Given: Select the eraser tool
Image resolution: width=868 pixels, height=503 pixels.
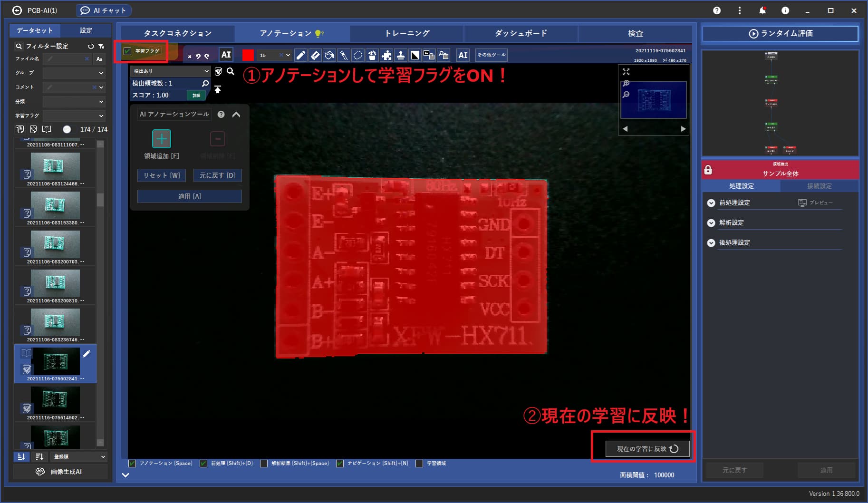Looking at the screenshot, I should point(315,55).
